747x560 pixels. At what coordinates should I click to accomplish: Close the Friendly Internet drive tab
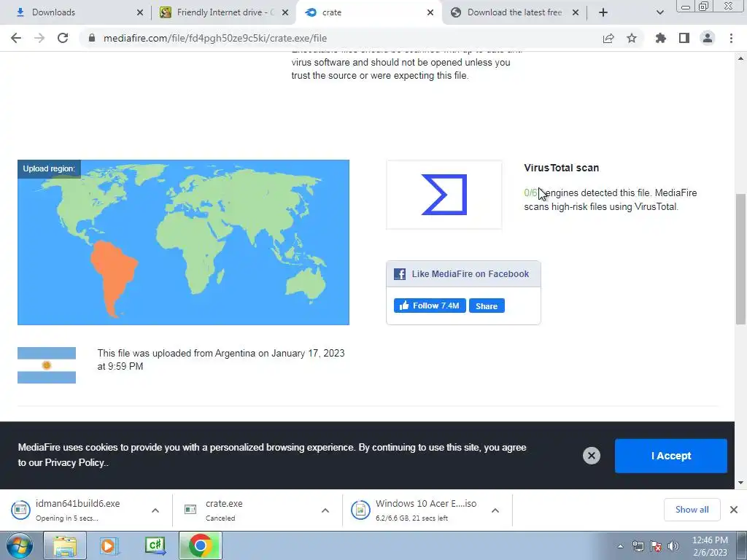285,12
